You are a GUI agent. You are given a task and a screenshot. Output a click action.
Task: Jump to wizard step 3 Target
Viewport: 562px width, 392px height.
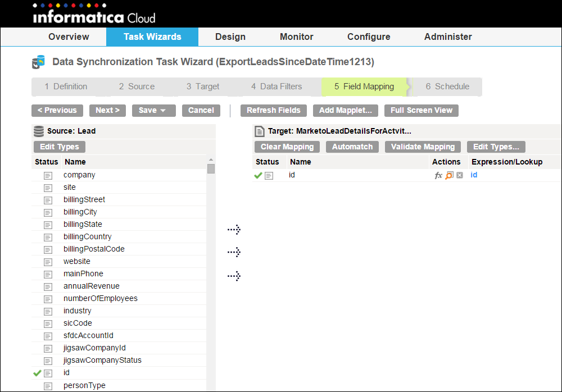click(x=203, y=86)
